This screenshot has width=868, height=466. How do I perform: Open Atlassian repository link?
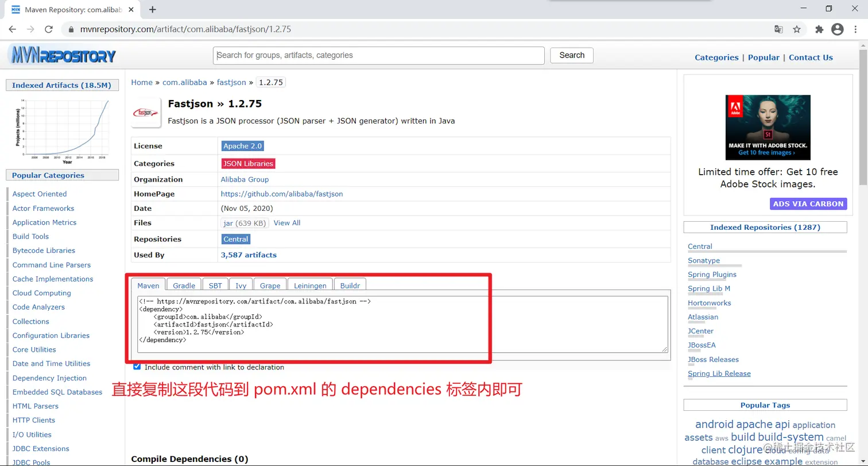point(703,317)
